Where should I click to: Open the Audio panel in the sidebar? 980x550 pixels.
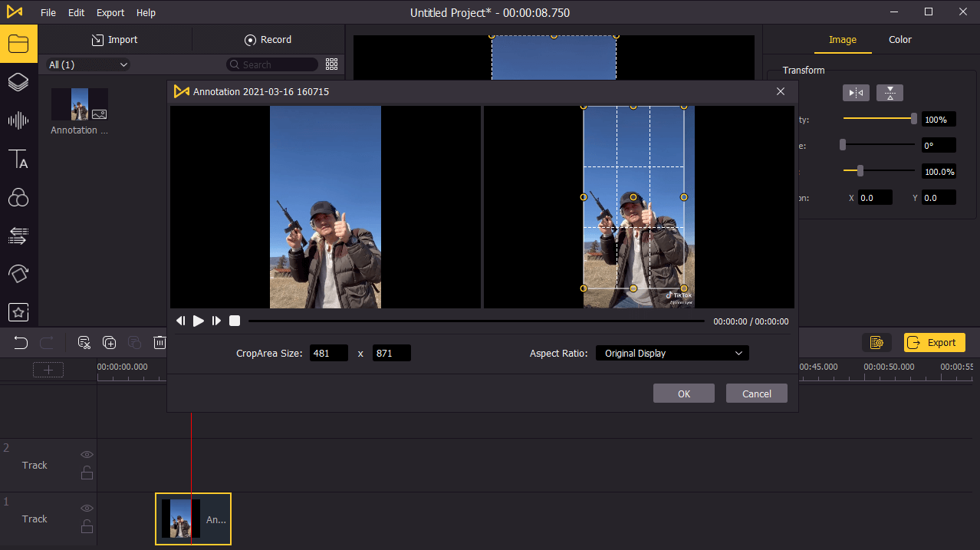click(x=18, y=120)
